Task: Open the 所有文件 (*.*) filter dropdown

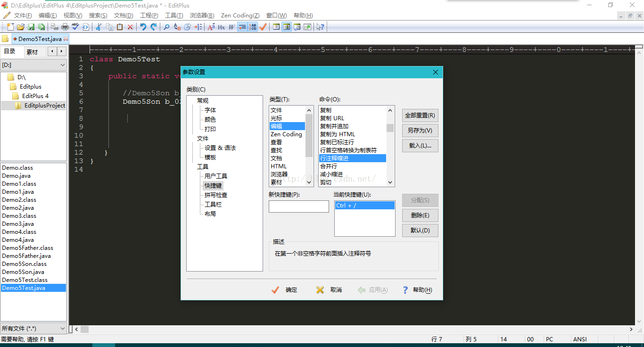Action: coord(33,328)
